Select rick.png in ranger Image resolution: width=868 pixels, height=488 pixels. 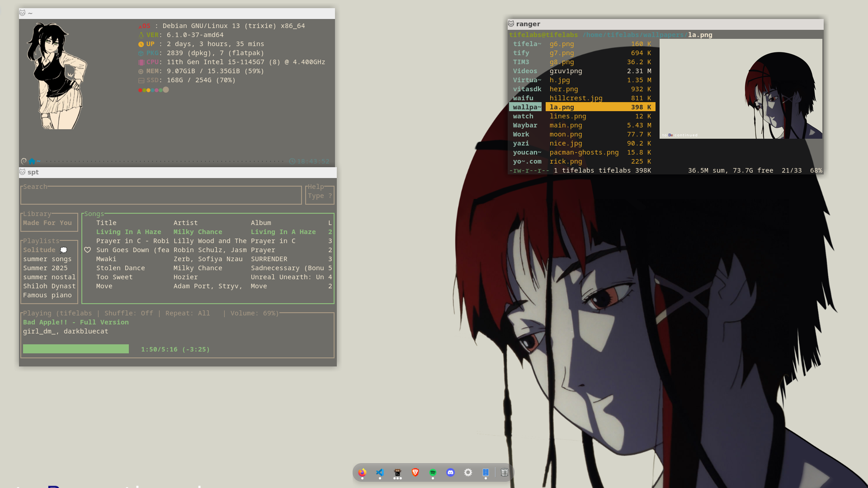click(600, 161)
